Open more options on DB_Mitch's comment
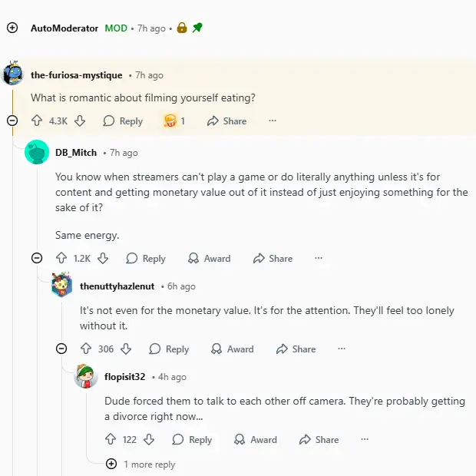The height and width of the screenshot is (476, 476). coord(319,259)
